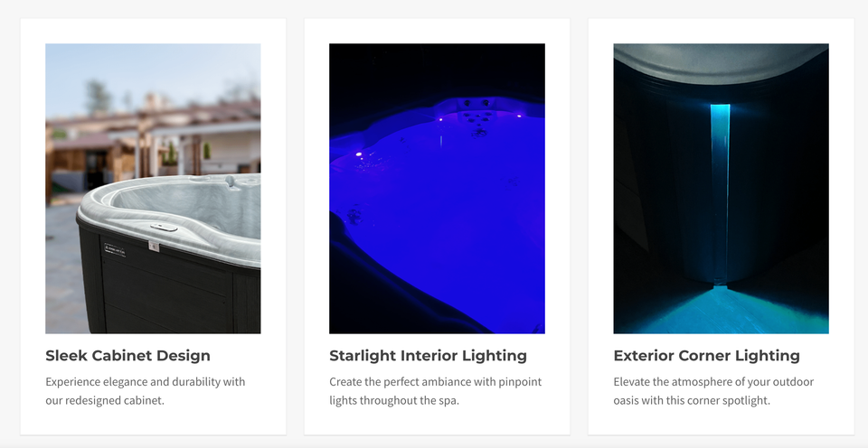Click the 'Elevate the atmosphere' description text
This screenshot has height=448, width=868.
pos(713,382)
